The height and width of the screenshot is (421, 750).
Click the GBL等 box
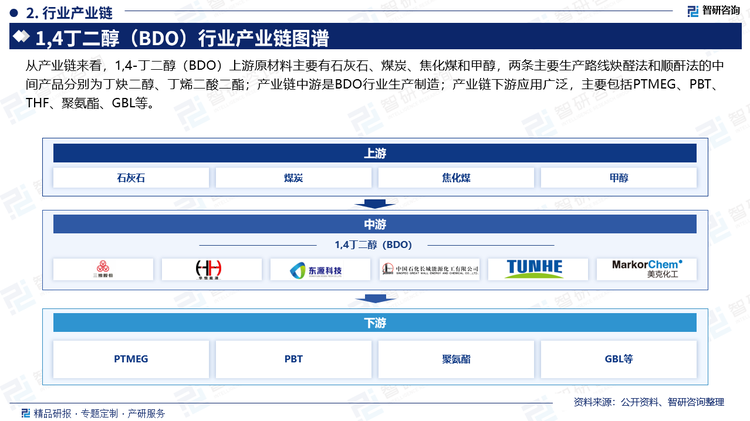point(618,359)
